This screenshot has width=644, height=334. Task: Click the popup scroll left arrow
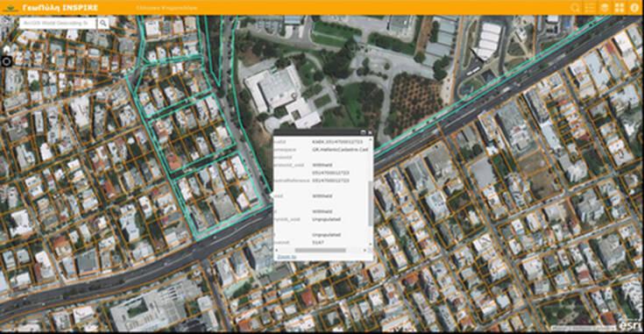(x=276, y=250)
